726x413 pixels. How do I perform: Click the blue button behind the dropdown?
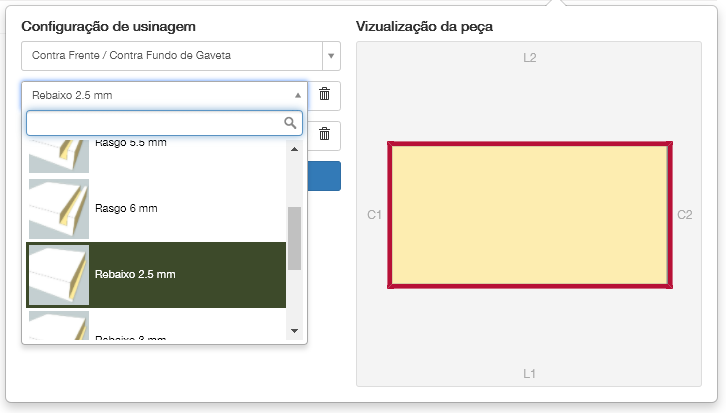click(x=324, y=176)
